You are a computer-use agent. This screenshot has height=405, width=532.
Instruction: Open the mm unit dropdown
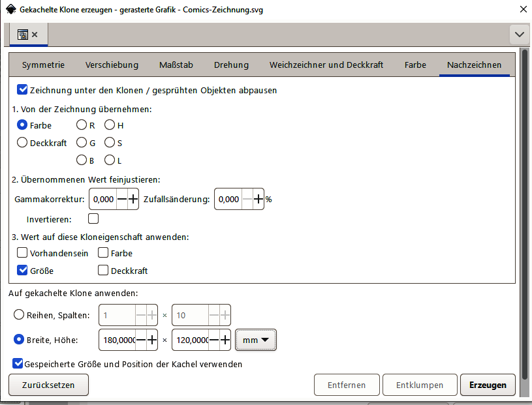tap(256, 340)
